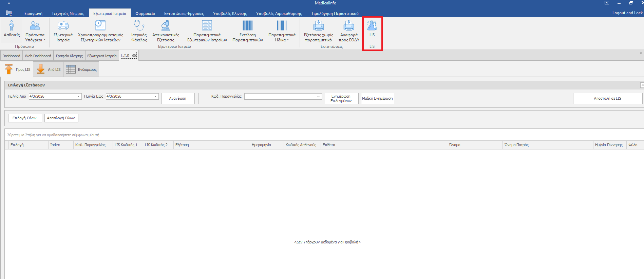
Task: Close the L.I.S document tab
Action: pyautogui.click(x=134, y=56)
